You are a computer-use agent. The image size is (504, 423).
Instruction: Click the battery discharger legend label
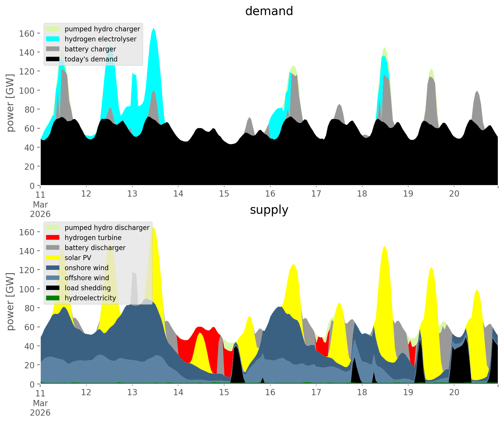pyautogui.click(x=95, y=248)
